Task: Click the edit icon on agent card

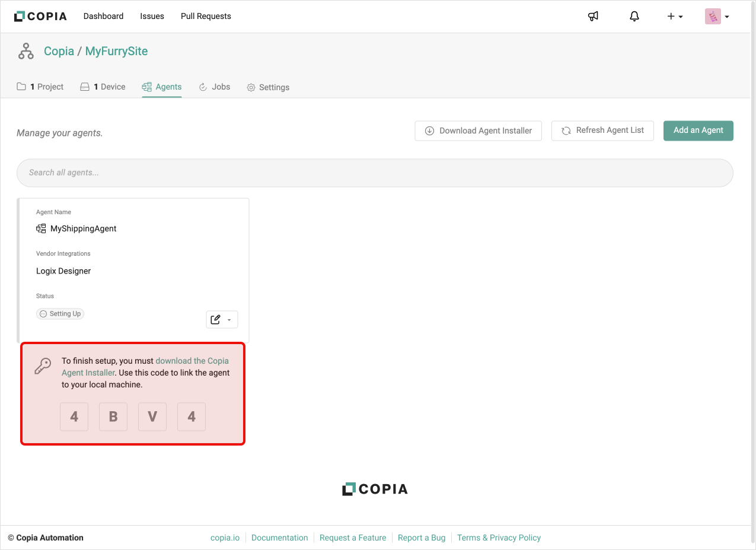Action: coord(216,320)
